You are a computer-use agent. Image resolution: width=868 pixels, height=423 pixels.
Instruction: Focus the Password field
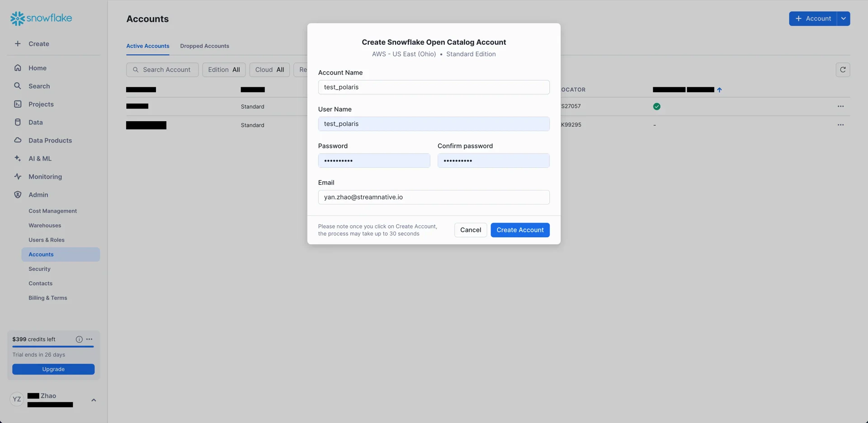374,161
